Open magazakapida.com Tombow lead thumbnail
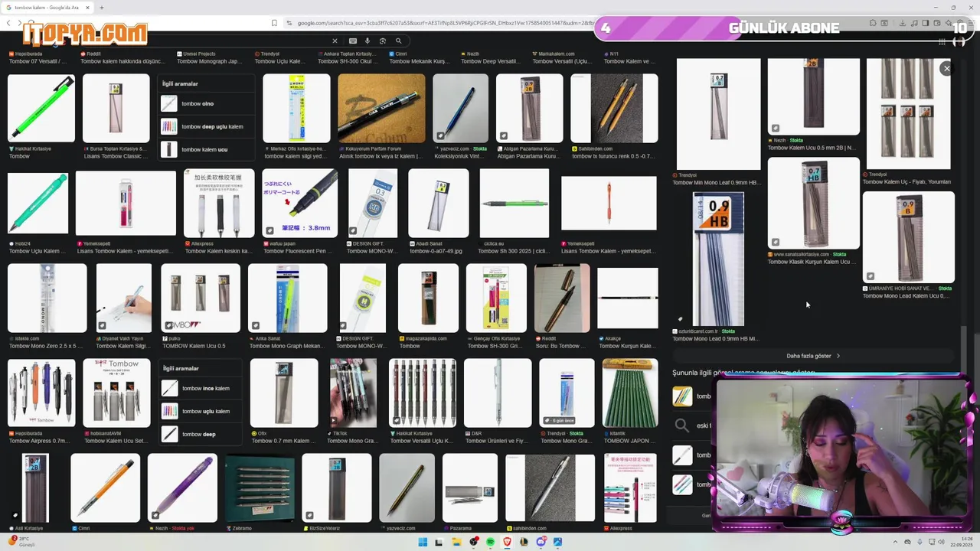Image resolution: width=980 pixels, height=551 pixels. (428, 298)
